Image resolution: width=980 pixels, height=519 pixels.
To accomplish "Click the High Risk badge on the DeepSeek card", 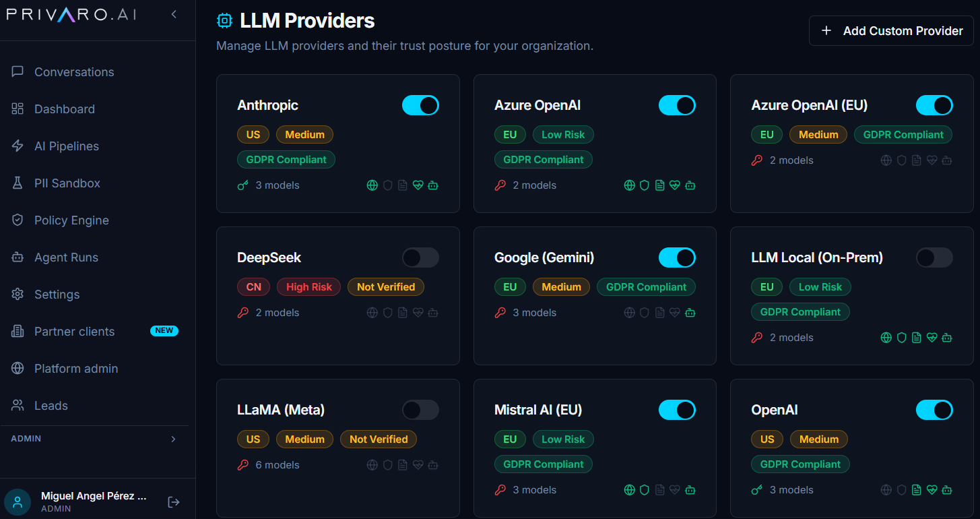I will click(309, 287).
